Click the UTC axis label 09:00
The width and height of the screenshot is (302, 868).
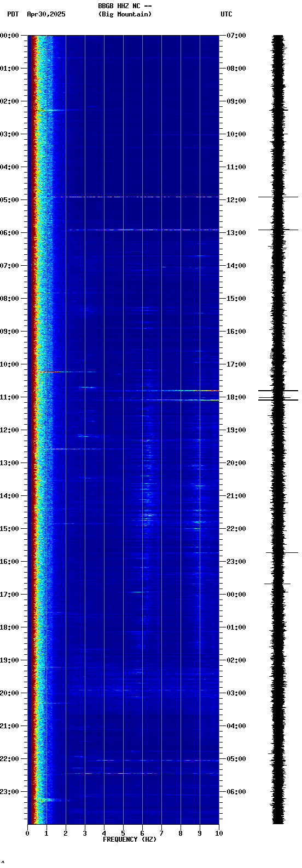pyautogui.click(x=236, y=101)
